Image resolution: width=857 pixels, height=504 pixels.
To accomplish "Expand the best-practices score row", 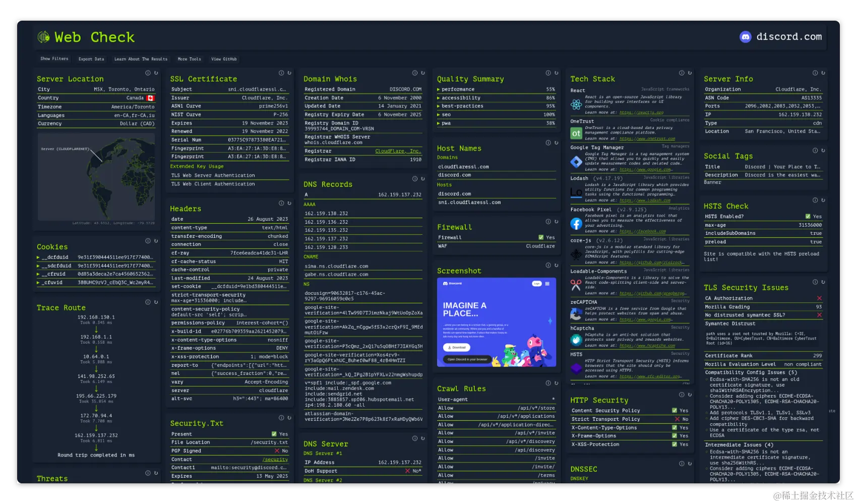I will pos(496,106).
